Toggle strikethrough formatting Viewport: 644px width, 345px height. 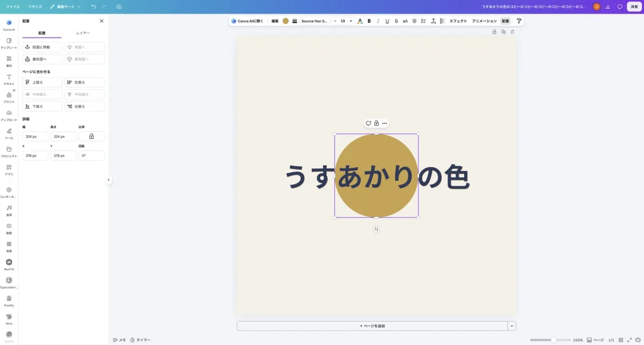point(396,21)
